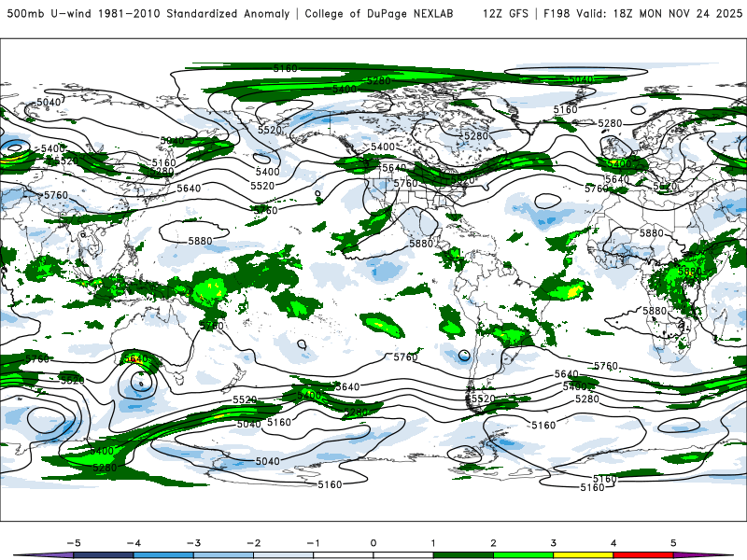Click the '500mb U-wind' title text
Viewport: 747px width, 560px height.
click(49, 14)
